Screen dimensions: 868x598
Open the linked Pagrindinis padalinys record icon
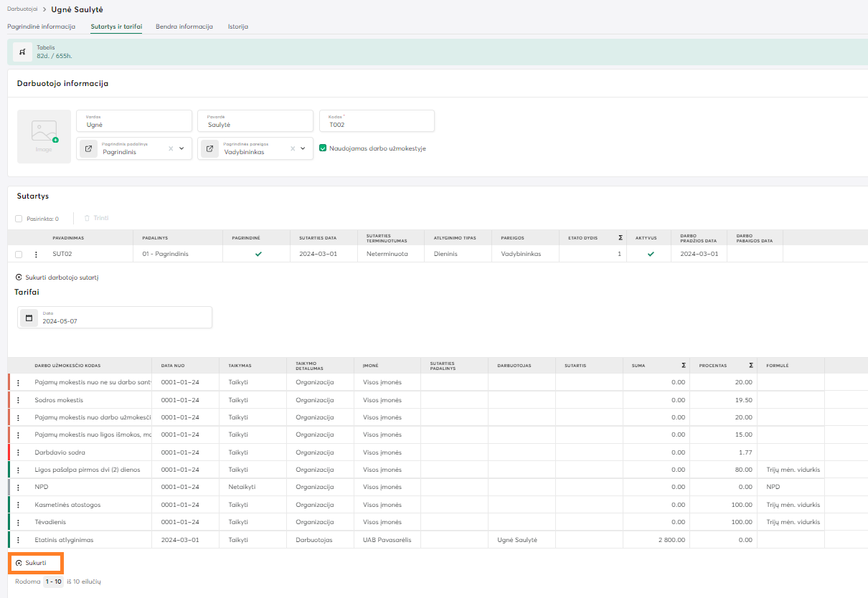[88, 149]
